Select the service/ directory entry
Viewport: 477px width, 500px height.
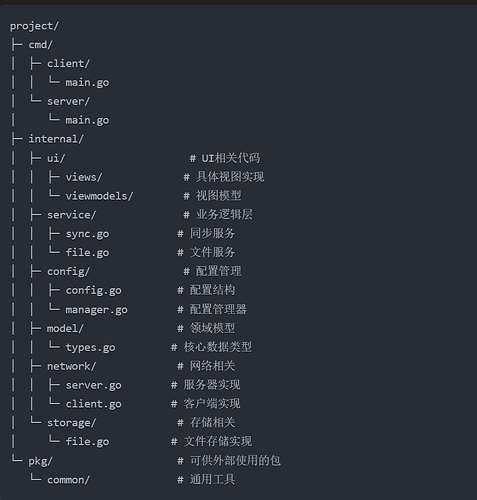point(71,215)
